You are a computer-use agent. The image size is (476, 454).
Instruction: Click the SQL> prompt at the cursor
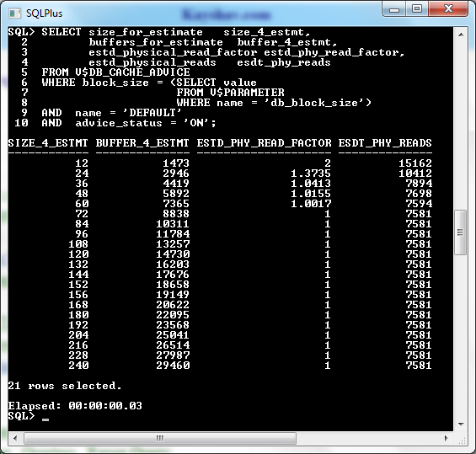(x=21, y=416)
